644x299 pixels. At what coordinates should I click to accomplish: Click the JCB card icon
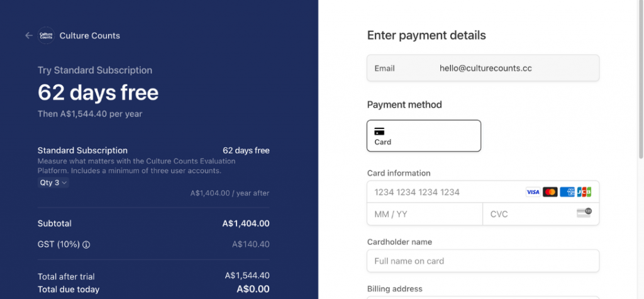584,192
